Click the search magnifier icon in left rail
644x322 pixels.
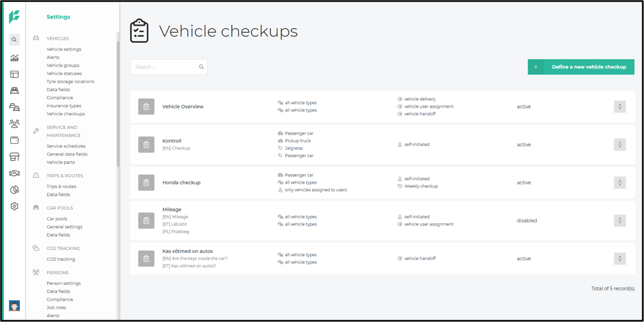[x=14, y=40]
